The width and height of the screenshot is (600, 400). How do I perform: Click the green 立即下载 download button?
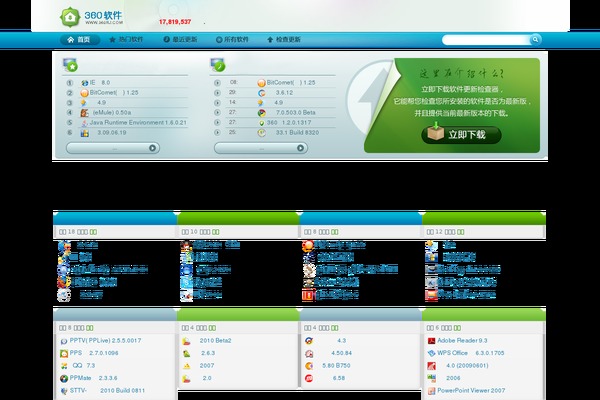[461, 135]
